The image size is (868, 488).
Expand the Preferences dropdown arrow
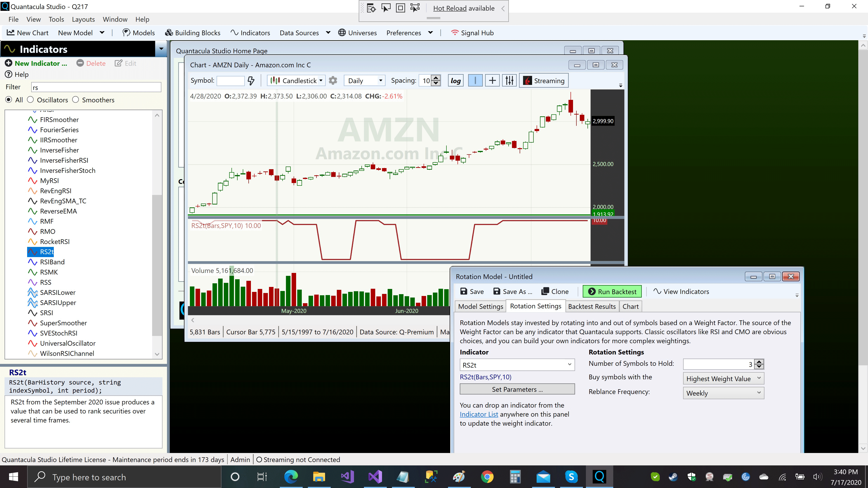tap(430, 33)
